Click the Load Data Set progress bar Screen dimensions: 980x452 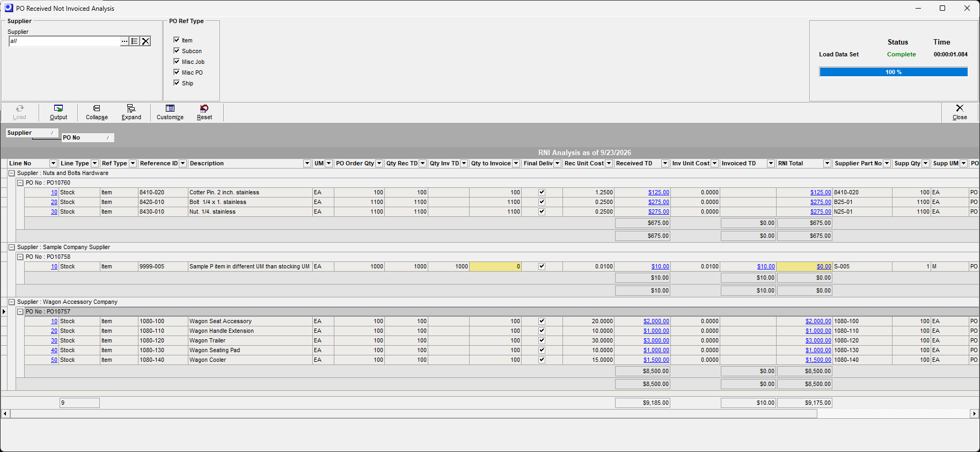pyautogui.click(x=893, y=72)
